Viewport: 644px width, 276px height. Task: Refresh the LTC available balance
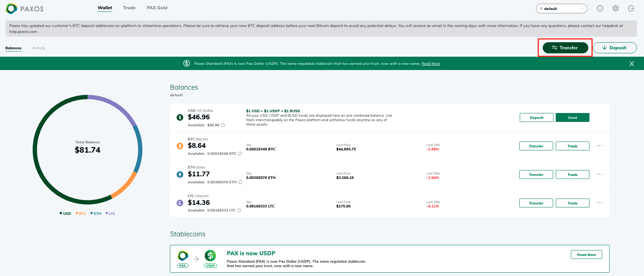click(239, 210)
